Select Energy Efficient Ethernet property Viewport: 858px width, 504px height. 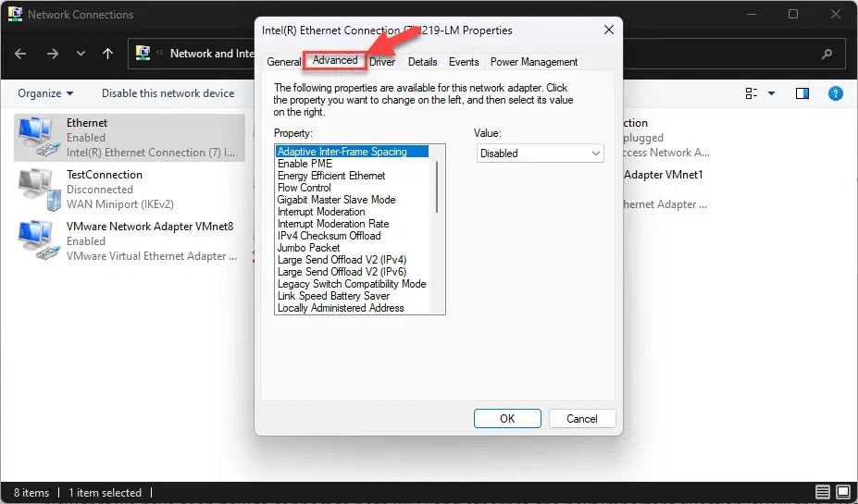tap(331, 176)
